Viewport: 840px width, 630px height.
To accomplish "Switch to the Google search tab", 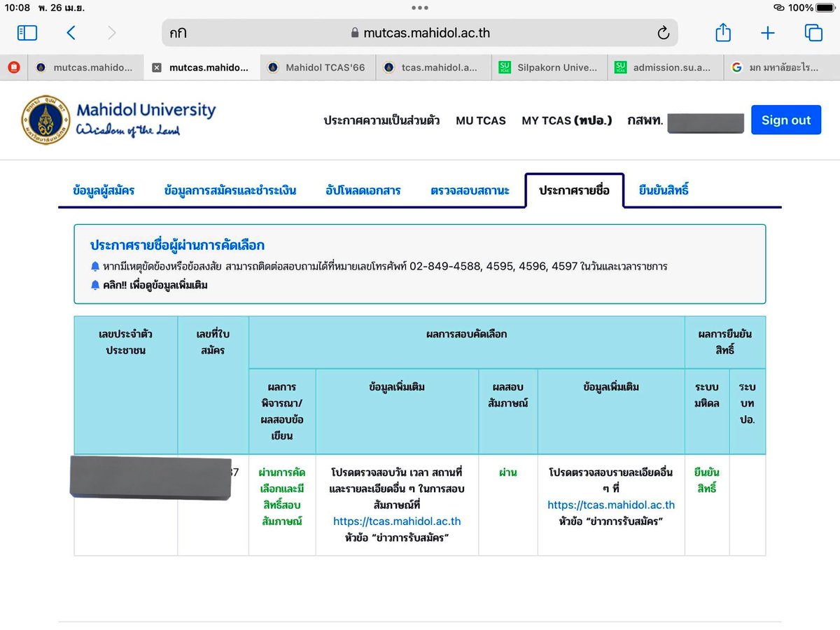I will 781,68.
